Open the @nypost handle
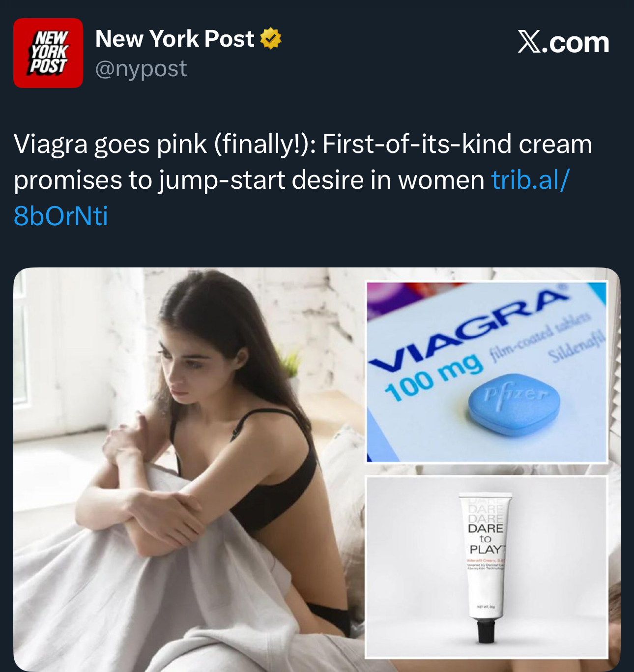The width and height of the screenshot is (634, 672). tap(141, 68)
